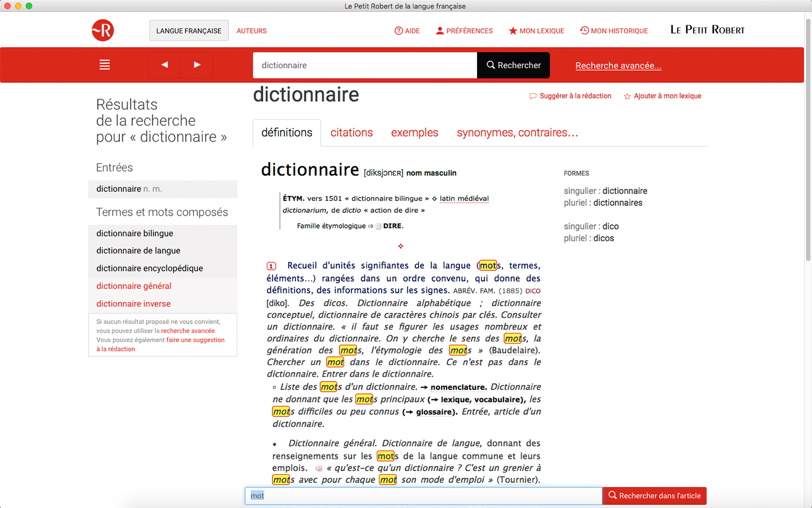
Task: Switch to synonymes, contraires tab
Action: point(517,133)
